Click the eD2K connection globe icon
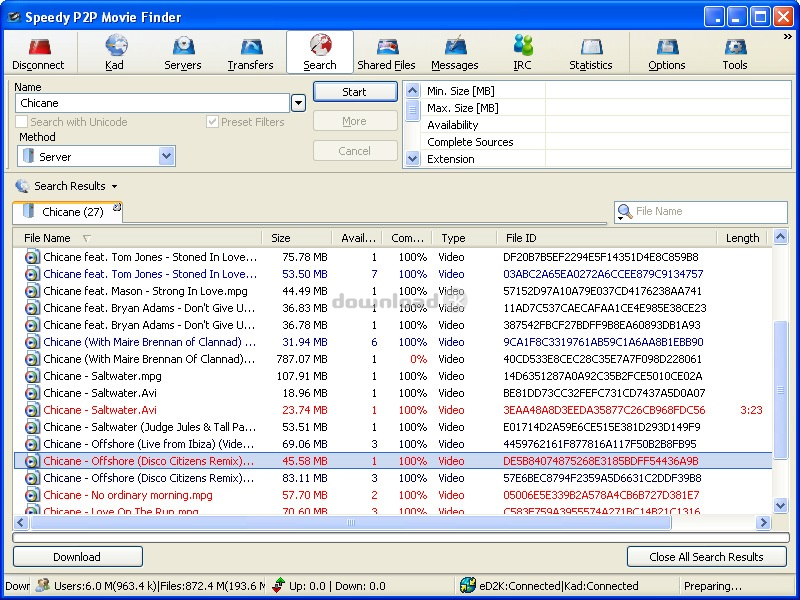This screenshot has height=600, width=800. point(467,586)
